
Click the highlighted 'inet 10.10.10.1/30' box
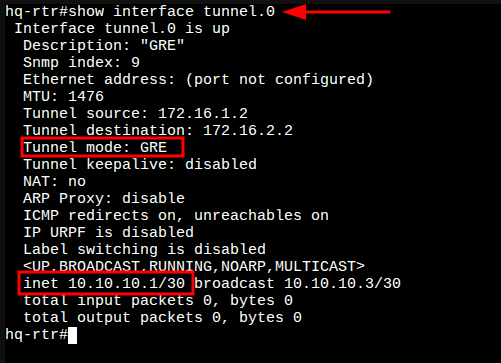(107, 283)
